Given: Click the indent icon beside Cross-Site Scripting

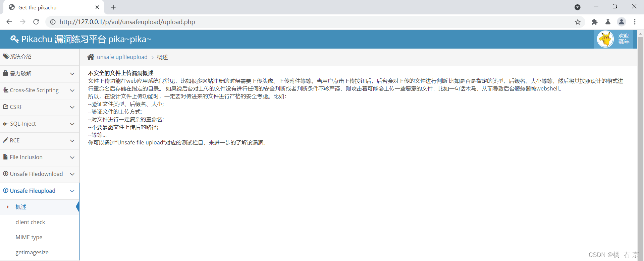Looking at the screenshot, I should point(6,90).
